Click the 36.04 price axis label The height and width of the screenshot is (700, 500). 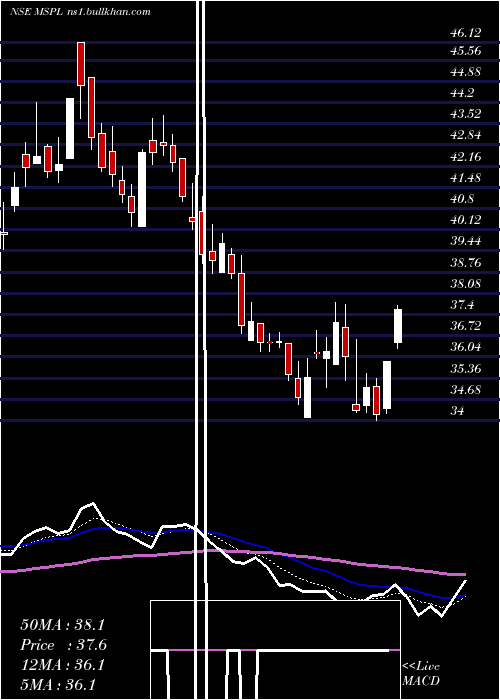(x=466, y=347)
